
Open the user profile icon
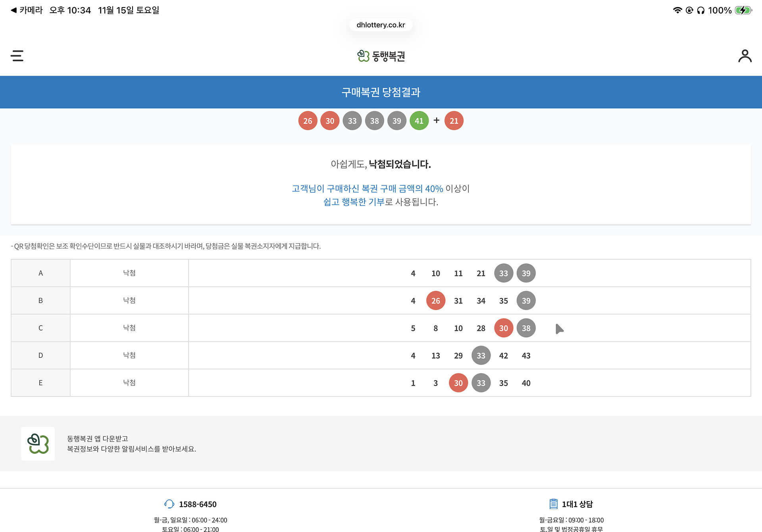tap(745, 56)
